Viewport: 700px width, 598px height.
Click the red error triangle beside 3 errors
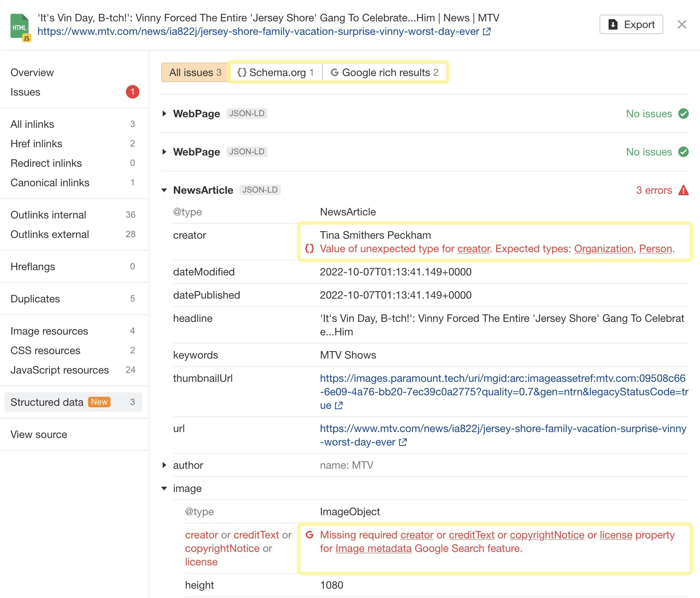click(684, 190)
